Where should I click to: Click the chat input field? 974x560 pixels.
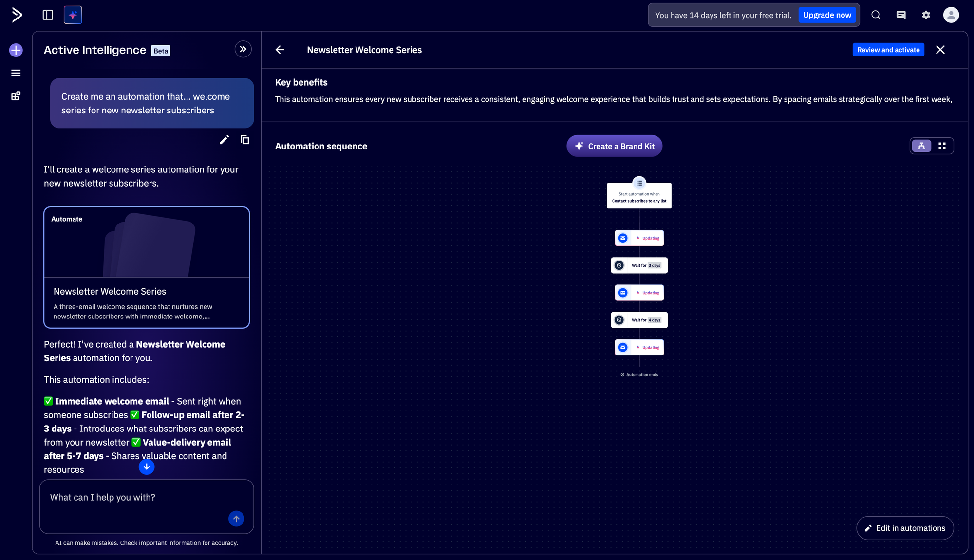point(136,498)
